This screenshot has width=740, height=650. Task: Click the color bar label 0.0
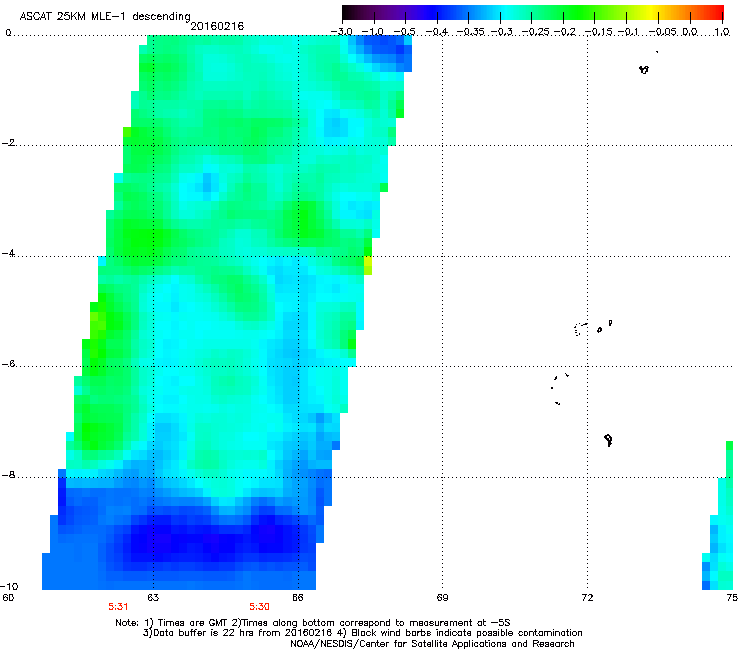(690, 32)
